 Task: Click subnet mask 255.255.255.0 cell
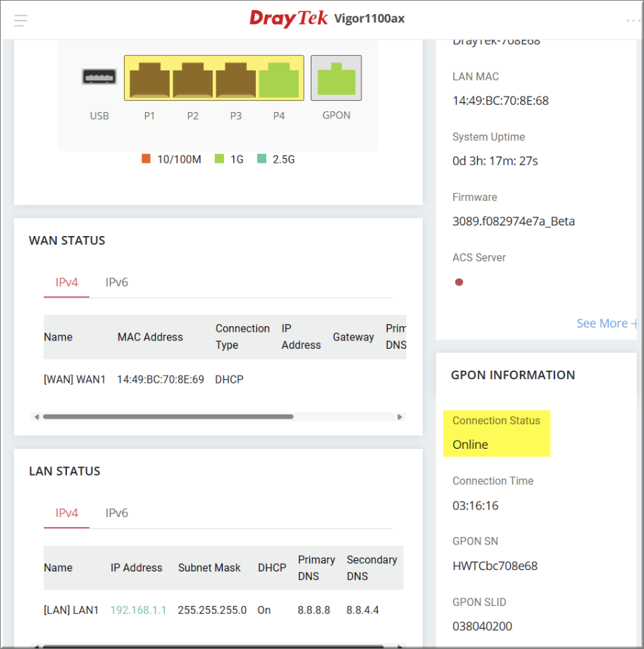[x=212, y=610]
